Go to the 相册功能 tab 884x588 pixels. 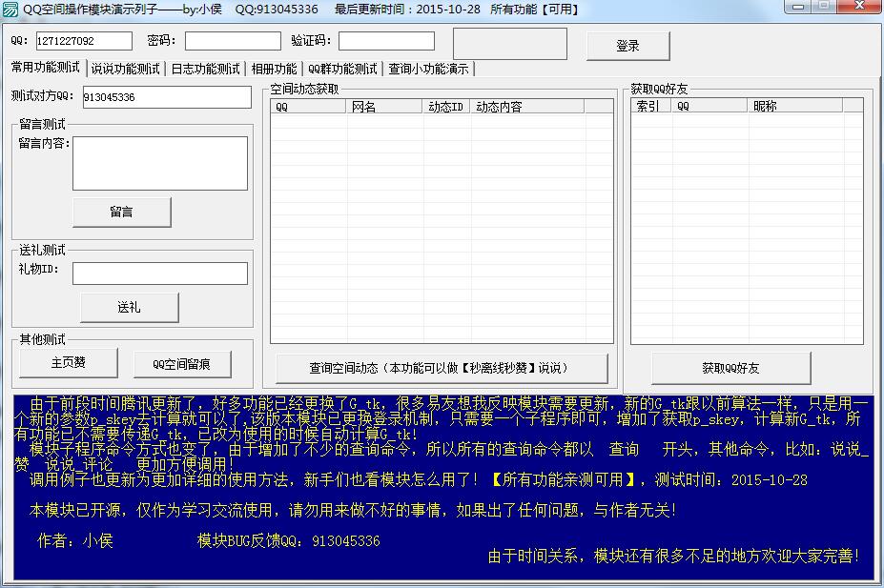coord(274,69)
